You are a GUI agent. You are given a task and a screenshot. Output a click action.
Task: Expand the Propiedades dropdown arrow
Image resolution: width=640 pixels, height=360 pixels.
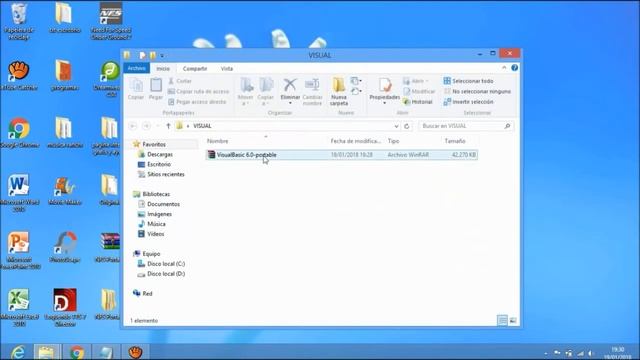pyautogui.click(x=384, y=103)
